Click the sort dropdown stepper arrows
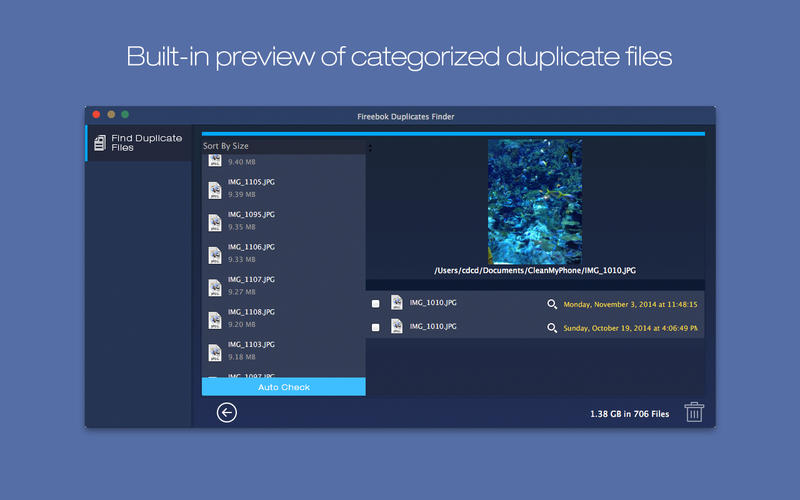 (x=370, y=147)
